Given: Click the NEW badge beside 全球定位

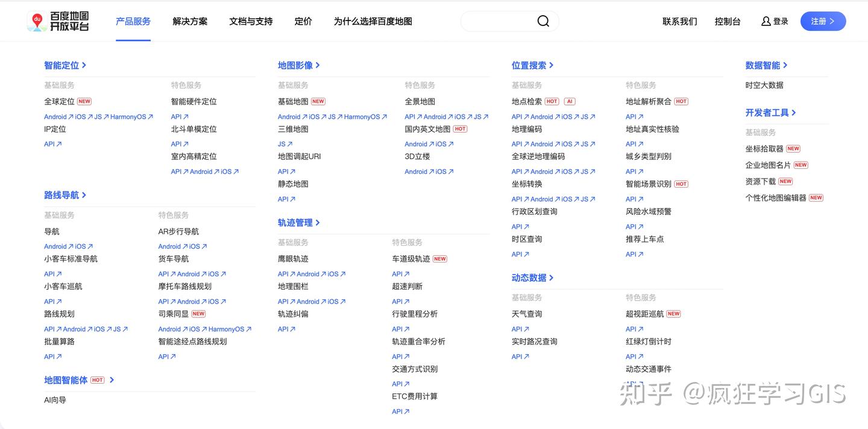Looking at the screenshot, I should pyautogui.click(x=84, y=101).
